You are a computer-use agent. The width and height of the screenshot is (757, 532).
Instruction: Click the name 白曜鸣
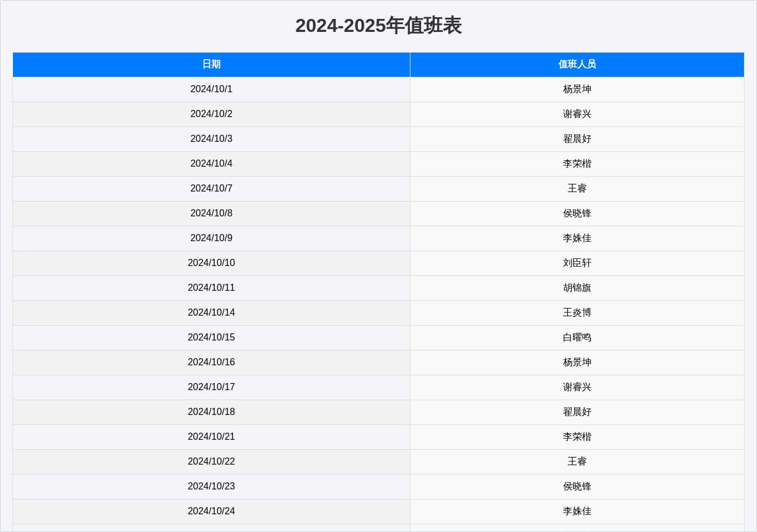pos(577,338)
